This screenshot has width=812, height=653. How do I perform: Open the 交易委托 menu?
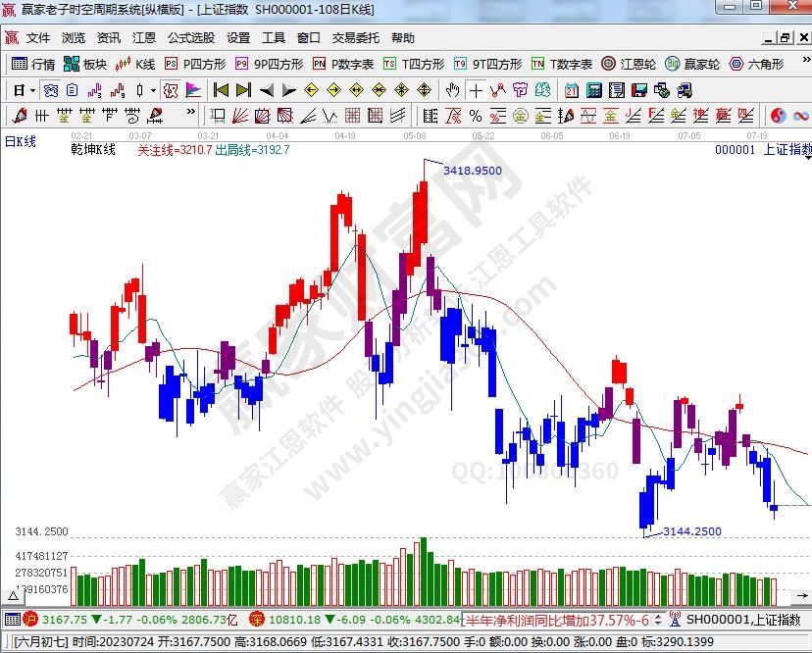355,38
